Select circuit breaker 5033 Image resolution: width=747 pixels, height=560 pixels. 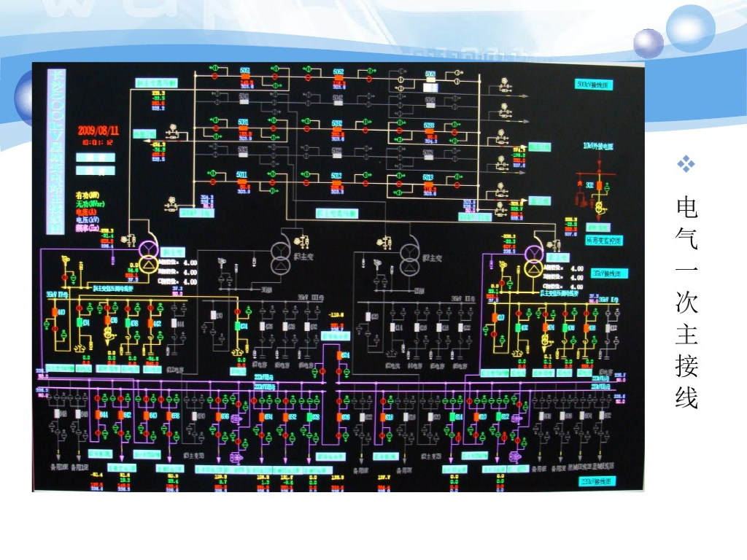click(429, 132)
